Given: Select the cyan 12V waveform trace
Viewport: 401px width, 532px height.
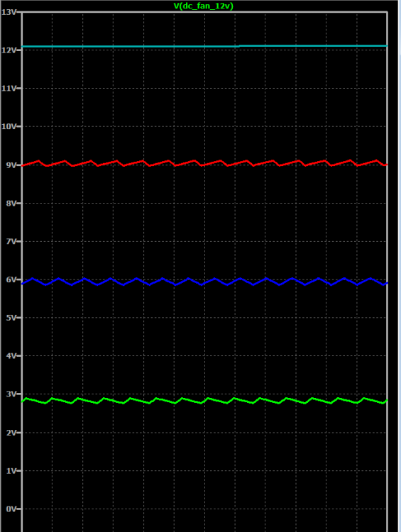Looking at the screenshot, I should (204, 46).
